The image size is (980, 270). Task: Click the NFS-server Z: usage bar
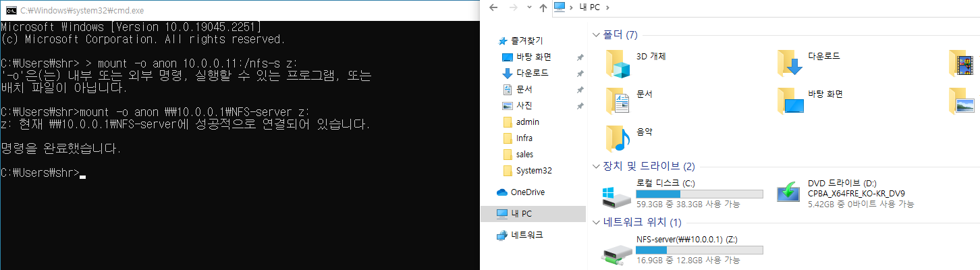point(699,250)
